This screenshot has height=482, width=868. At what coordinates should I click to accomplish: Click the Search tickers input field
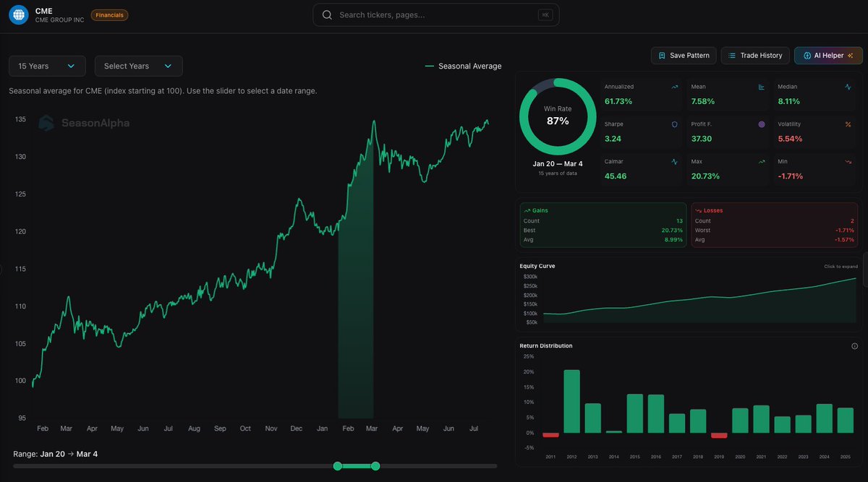pyautogui.click(x=434, y=14)
